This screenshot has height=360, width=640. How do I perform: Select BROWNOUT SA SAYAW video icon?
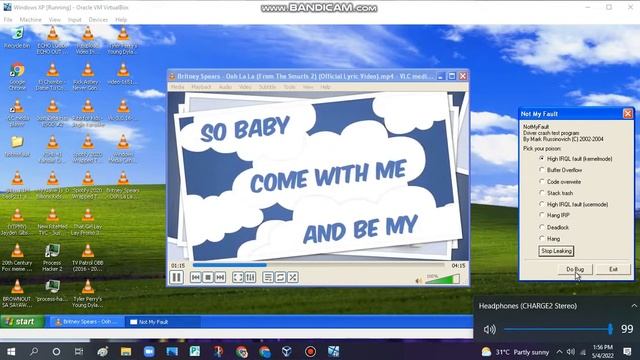pyautogui.click(x=17, y=293)
